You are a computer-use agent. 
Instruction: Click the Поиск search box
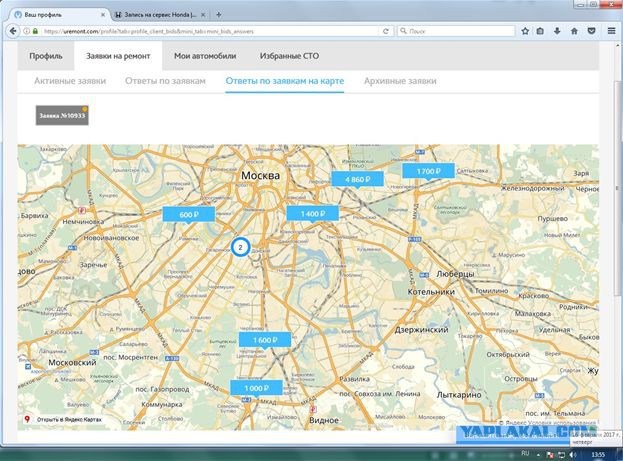[456, 31]
